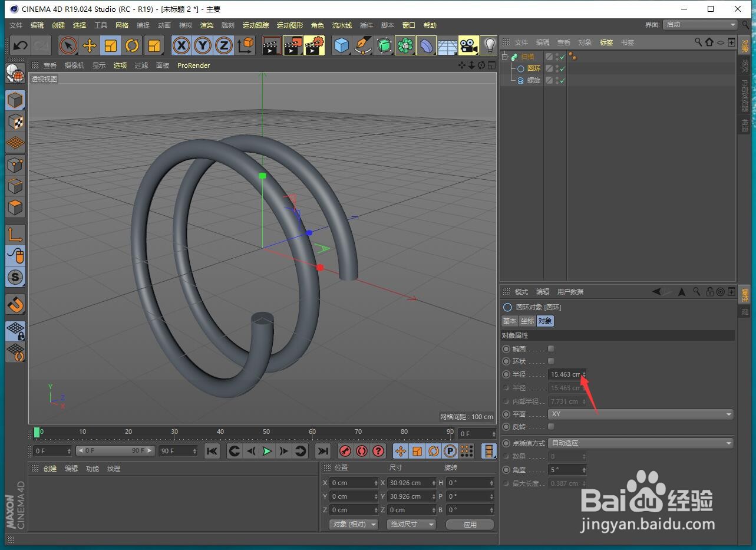Viewport: 756px width, 550px height.
Task: Switch to Points mode
Action: 15,164
